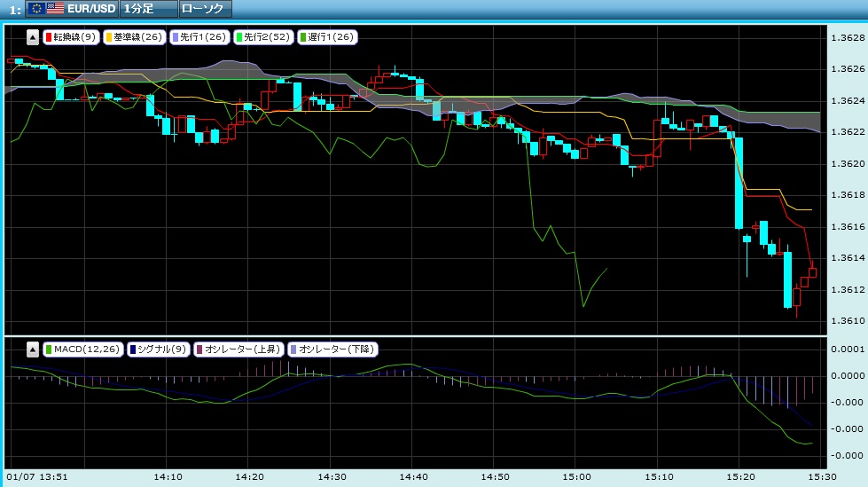Toggle the 遅行1(26) legend item
This screenshot has width=868, height=487.
click(x=327, y=37)
